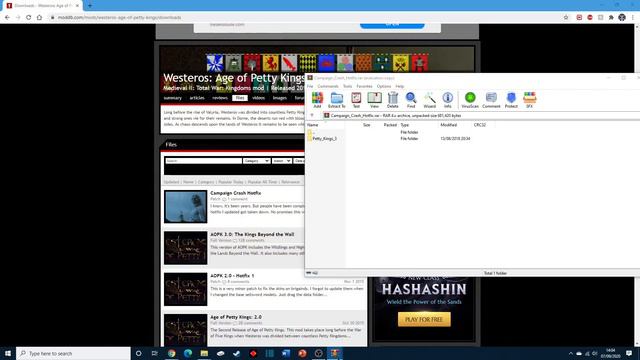Sort files by Popular Today
The width and height of the screenshot is (640, 360).
[231, 182]
